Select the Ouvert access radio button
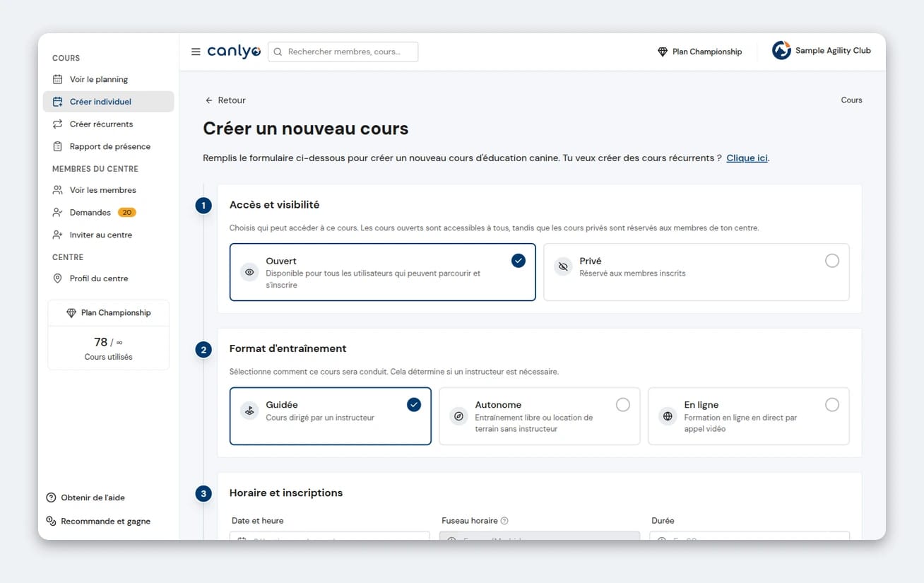The width and height of the screenshot is (924, 583). [x=519, y=261]
